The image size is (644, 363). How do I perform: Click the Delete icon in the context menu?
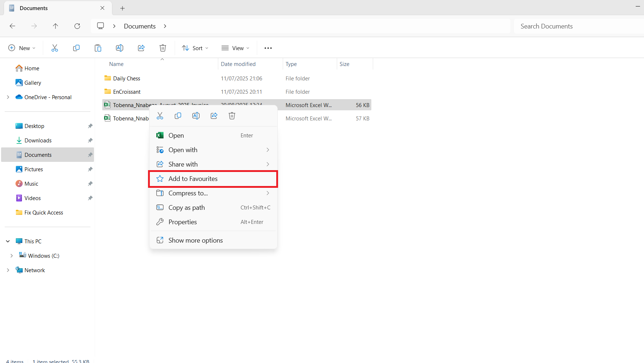click(232, 115)
